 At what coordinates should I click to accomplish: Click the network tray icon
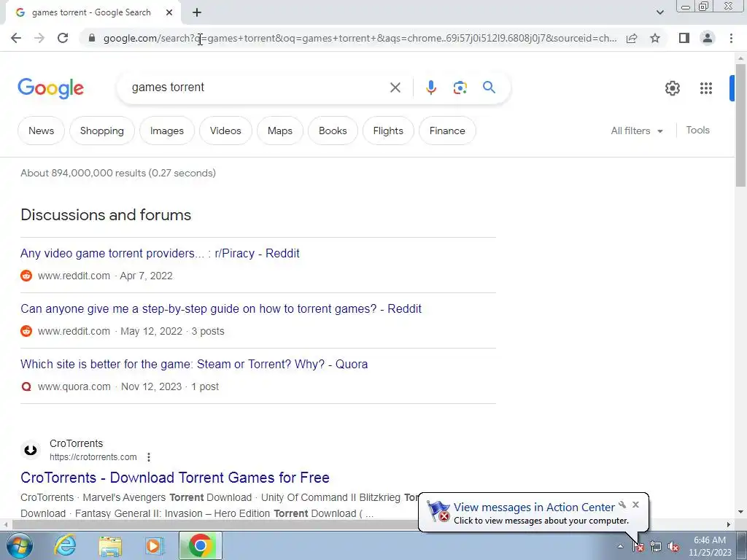point(656,547)
